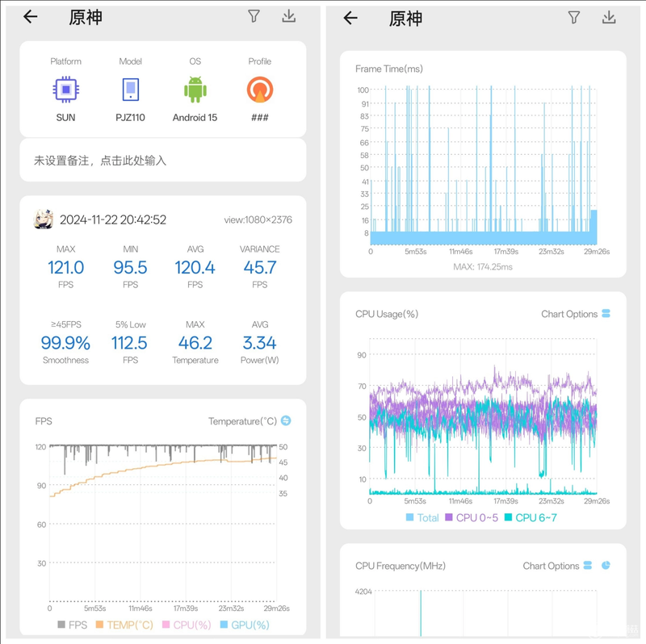This screenshot has height=644, width=646.
Task: Tap the VARIANCE 45.7 value
Action: 259,267
